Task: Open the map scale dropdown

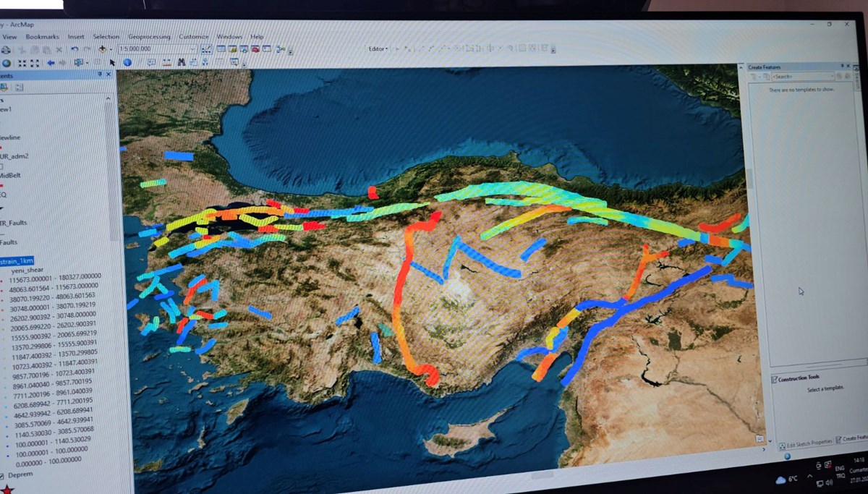Action: point(192,49)
